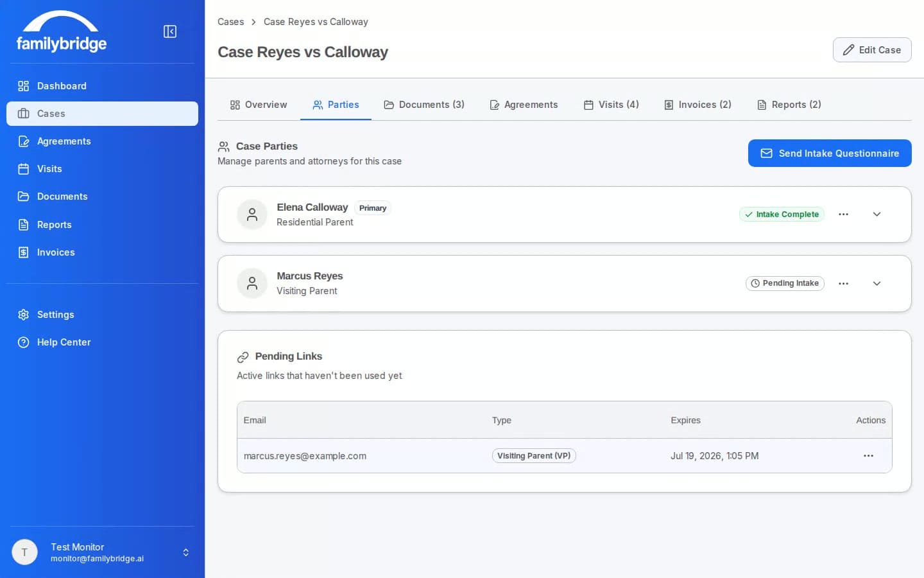
Task: Collapse the sidebar using panel icon
Action: [170, 31]
